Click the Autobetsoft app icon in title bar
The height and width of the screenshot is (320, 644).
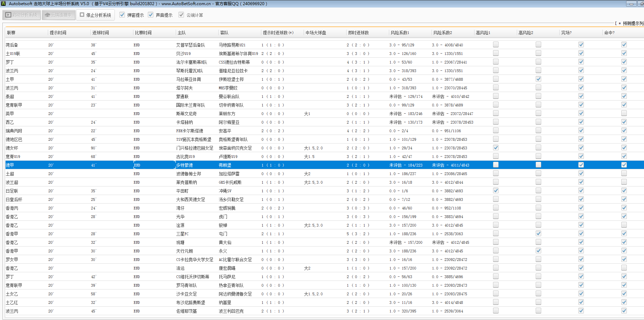[3, 4]
